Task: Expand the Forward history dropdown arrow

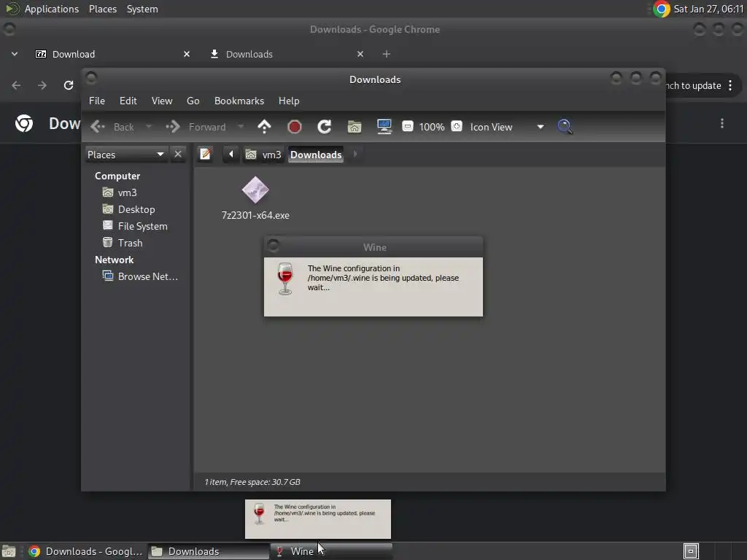Action: [241, 127]
